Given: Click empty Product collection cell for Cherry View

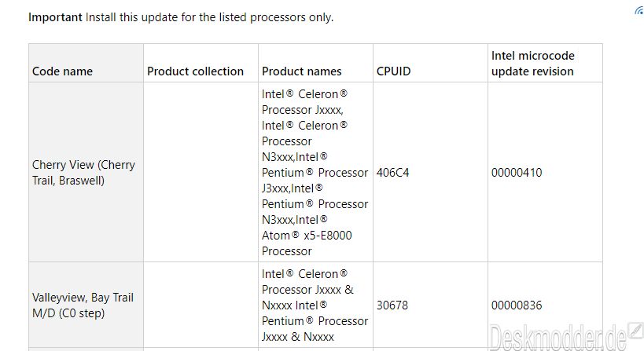Looking at the screenshot, I should [201, 172].
